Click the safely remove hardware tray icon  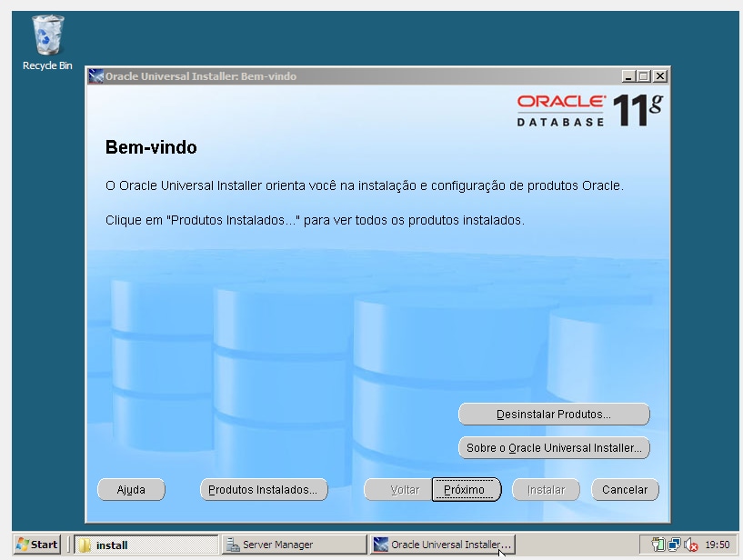pos(658,545)
